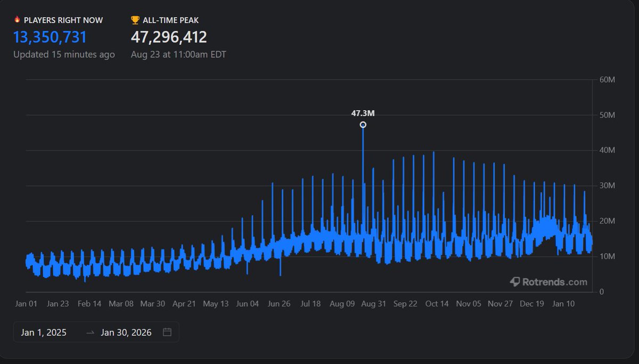
Task: Click the 50M y-axis label
Action: (x=608, y=115)
